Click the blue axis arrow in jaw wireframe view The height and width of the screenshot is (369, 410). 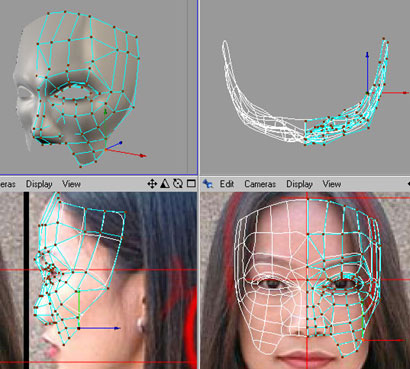click(x=367, y=72)
